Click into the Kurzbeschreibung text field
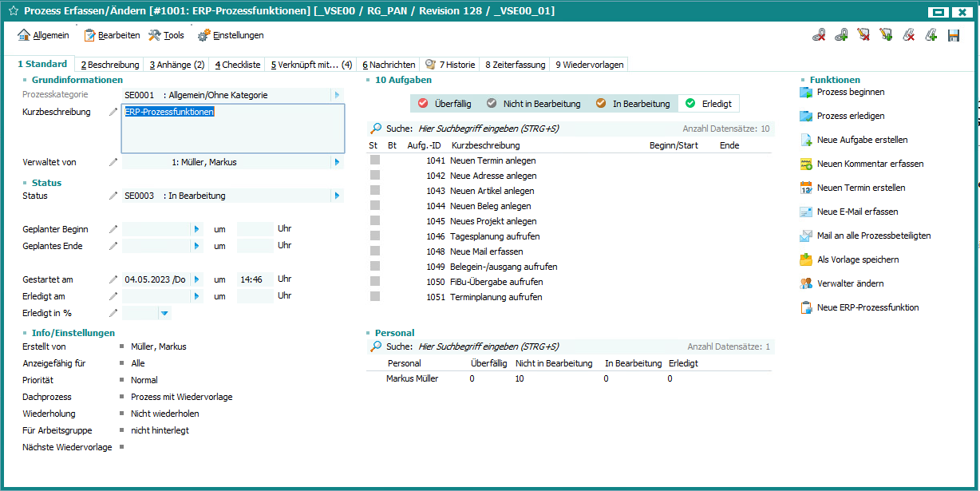The height and width of the screenshot is (491, 980). 233,133
